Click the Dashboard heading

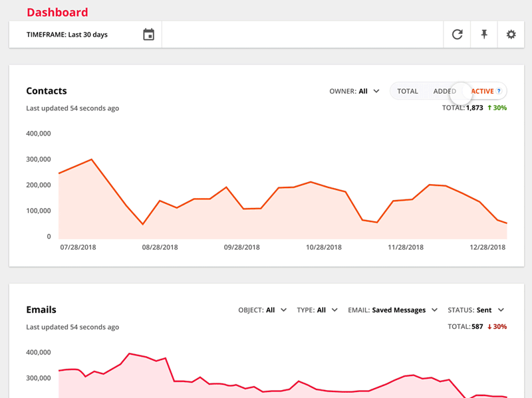coord(58,12)
